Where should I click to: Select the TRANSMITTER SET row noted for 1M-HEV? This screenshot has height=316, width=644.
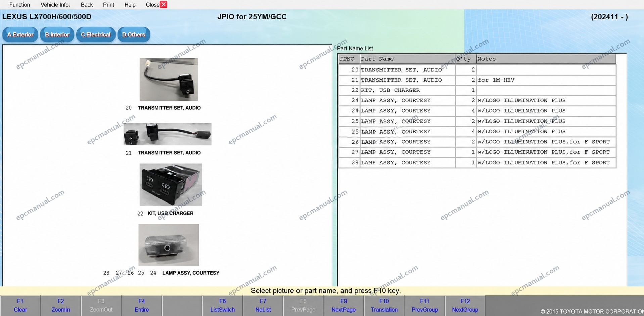477,80
